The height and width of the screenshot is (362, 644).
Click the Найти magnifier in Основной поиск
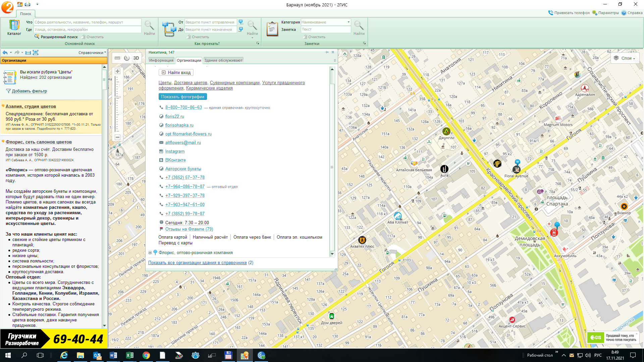[x=149, y=27]
